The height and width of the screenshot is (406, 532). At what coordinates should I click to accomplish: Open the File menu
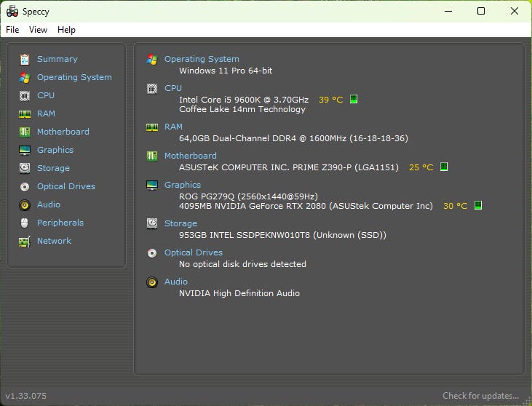(12, 30)
